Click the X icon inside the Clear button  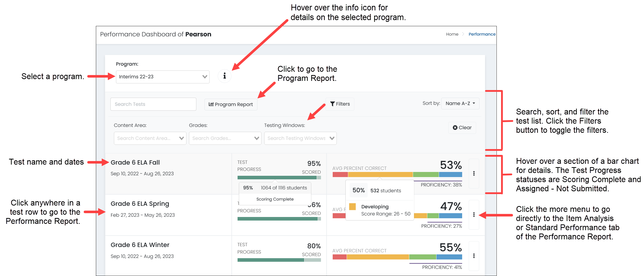455,128
